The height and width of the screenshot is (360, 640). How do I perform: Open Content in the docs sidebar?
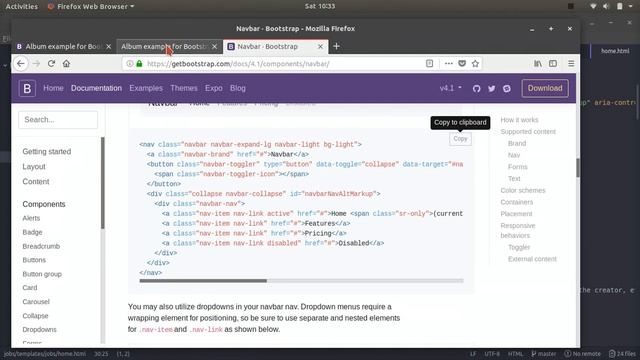click(36, 182)
